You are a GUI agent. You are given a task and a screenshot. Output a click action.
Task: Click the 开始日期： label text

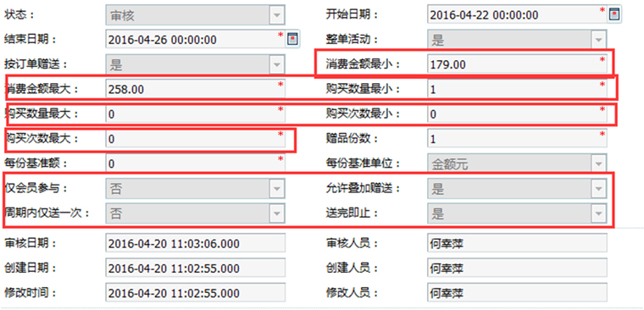(352, 14)
